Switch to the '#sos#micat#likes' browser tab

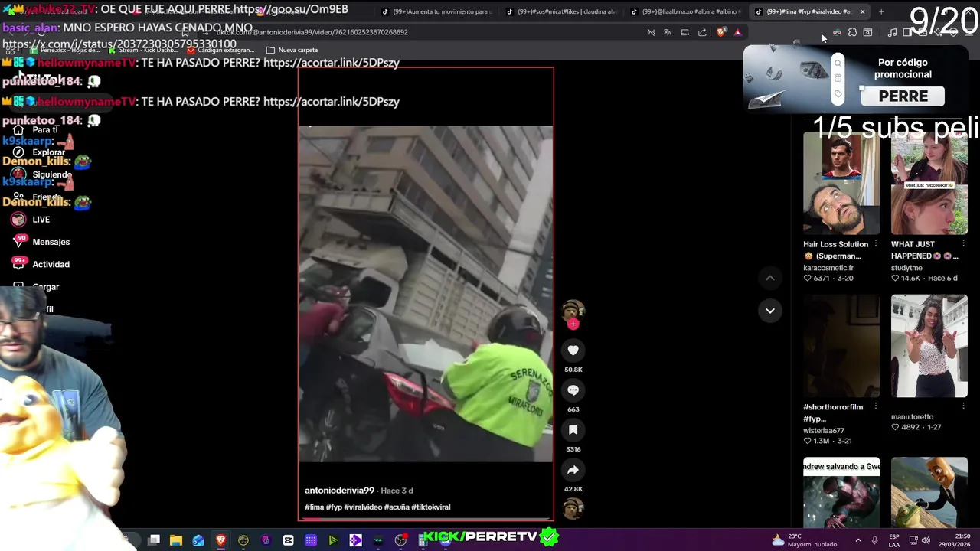tap(563, 11)
